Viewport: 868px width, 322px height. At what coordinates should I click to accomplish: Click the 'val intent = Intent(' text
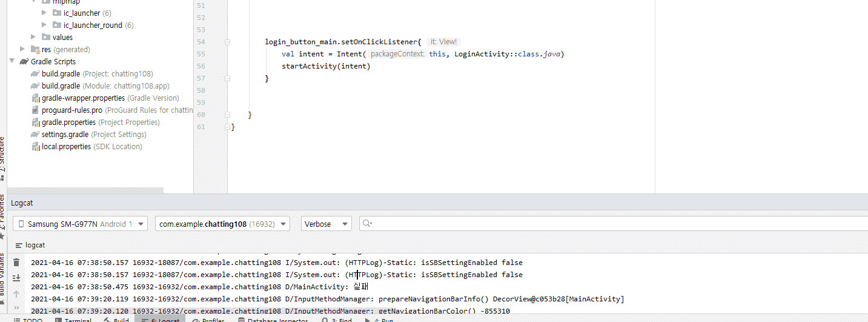pos(323,54)
